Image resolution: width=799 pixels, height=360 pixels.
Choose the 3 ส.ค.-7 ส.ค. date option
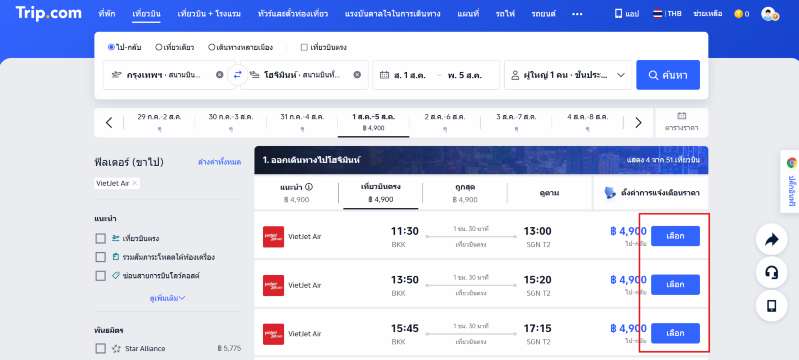tap(516, 123)
